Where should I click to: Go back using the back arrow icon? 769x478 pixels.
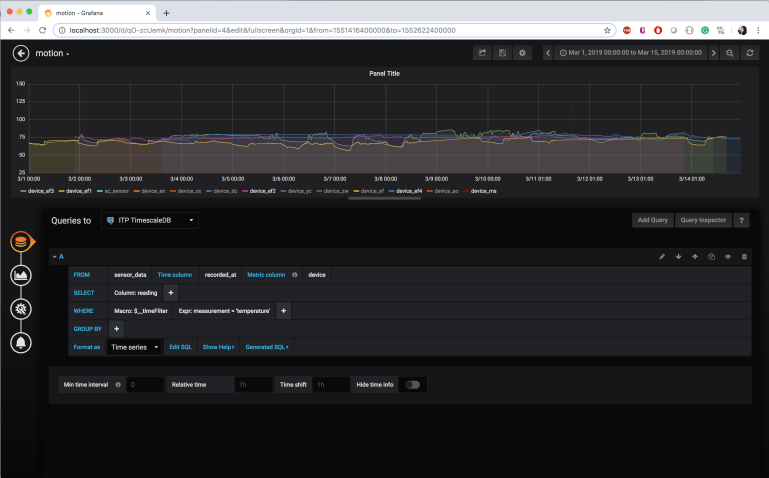coord(20,53)
